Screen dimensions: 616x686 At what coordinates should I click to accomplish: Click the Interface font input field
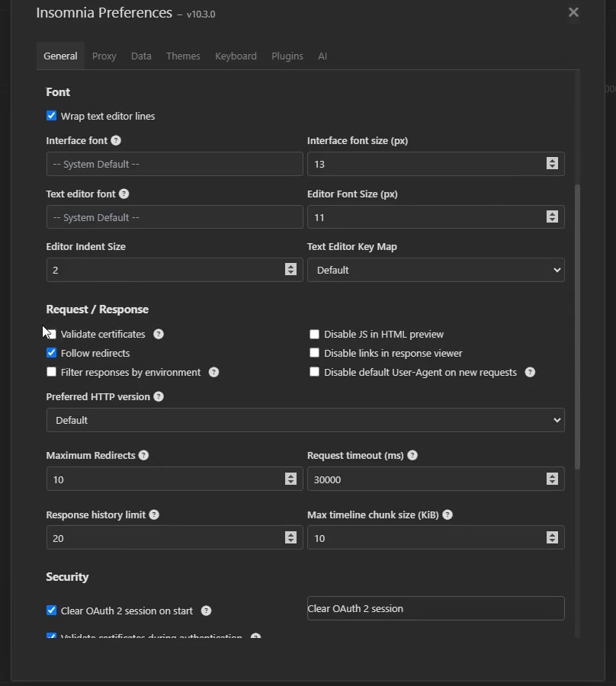coord(174,164)
